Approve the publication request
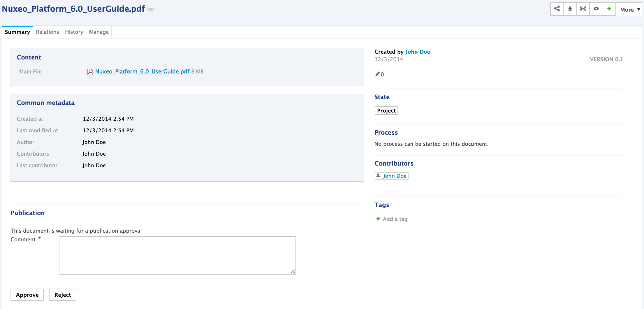 (x=27, y=295)
